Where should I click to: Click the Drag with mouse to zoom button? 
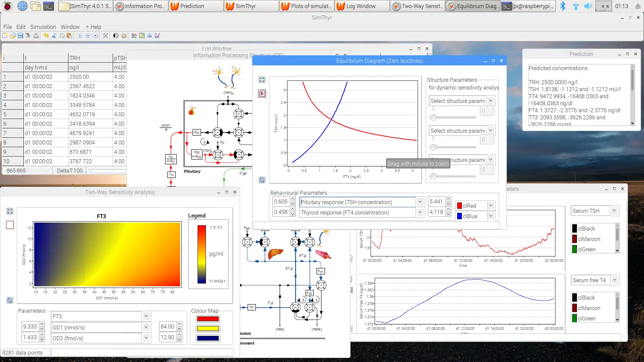[x=418, y=164]
